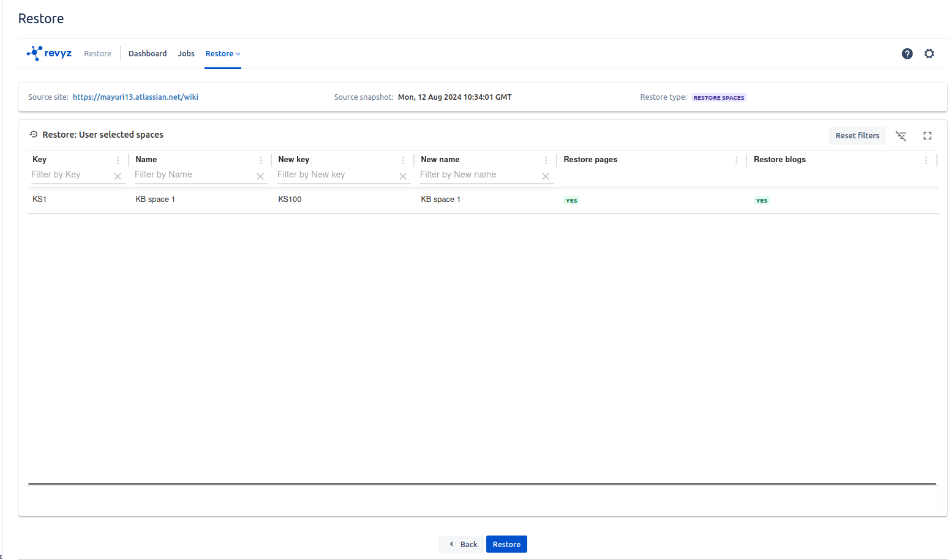Open the help question mark icon

click(x=907, y=54)
